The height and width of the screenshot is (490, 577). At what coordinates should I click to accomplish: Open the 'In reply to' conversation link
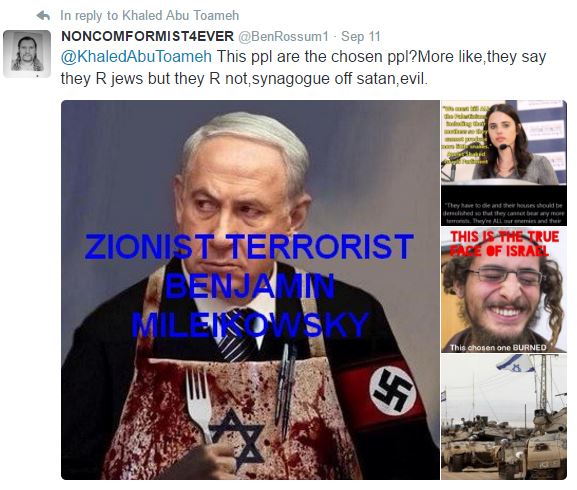point(149,15)
